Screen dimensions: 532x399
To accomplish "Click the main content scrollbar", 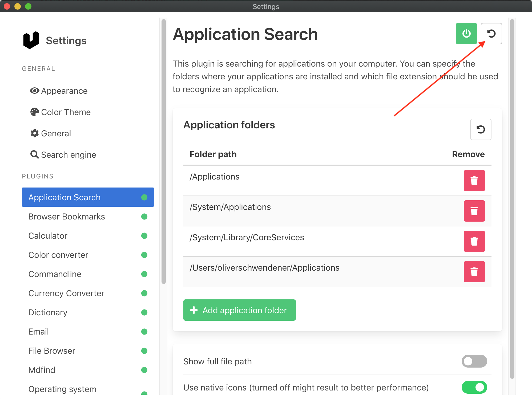I will pos(512,199).
